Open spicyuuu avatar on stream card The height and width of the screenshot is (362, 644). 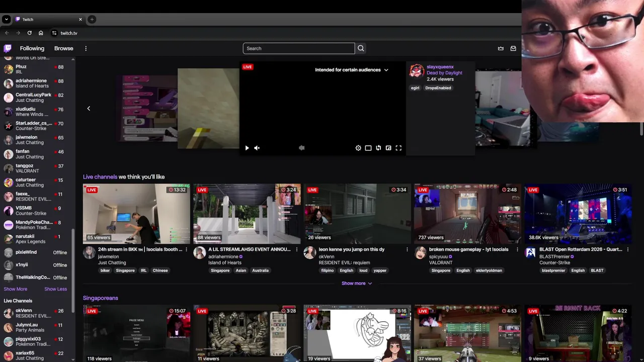[420, 253]
